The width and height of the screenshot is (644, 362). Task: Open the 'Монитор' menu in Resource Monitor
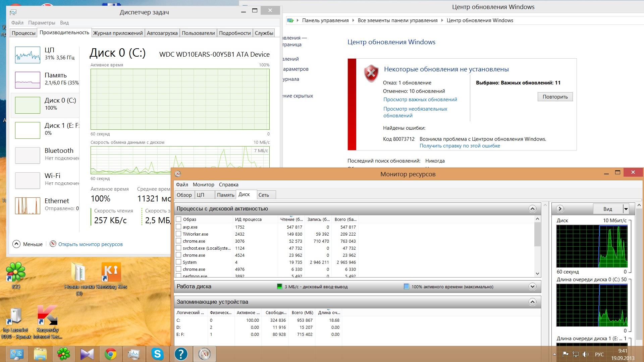[x=203, y=185]
